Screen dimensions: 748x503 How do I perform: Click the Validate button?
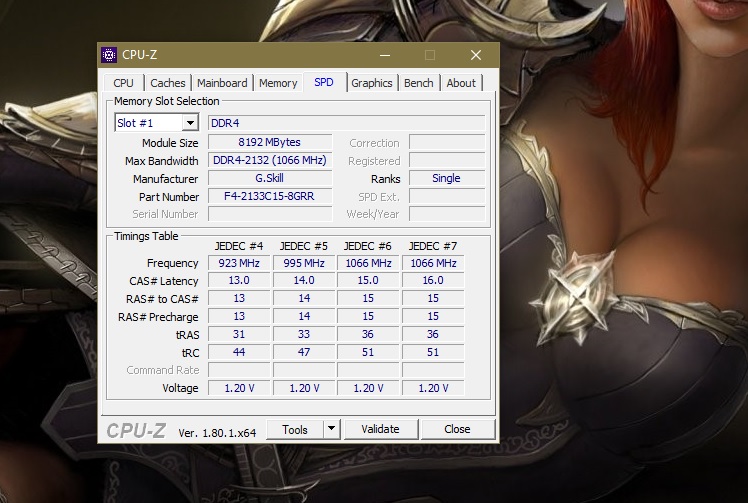point(381,429)
